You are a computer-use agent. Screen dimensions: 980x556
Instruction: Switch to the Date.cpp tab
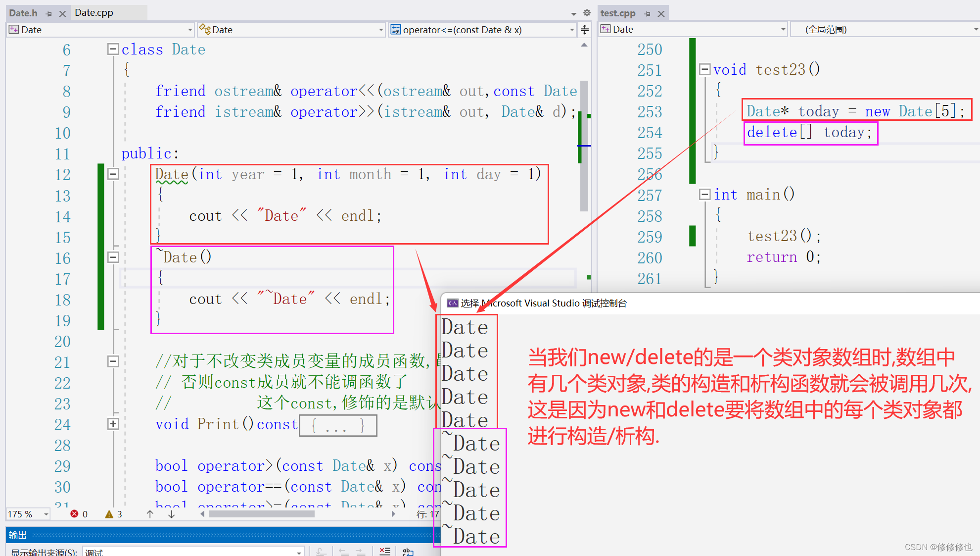(94, 13)
